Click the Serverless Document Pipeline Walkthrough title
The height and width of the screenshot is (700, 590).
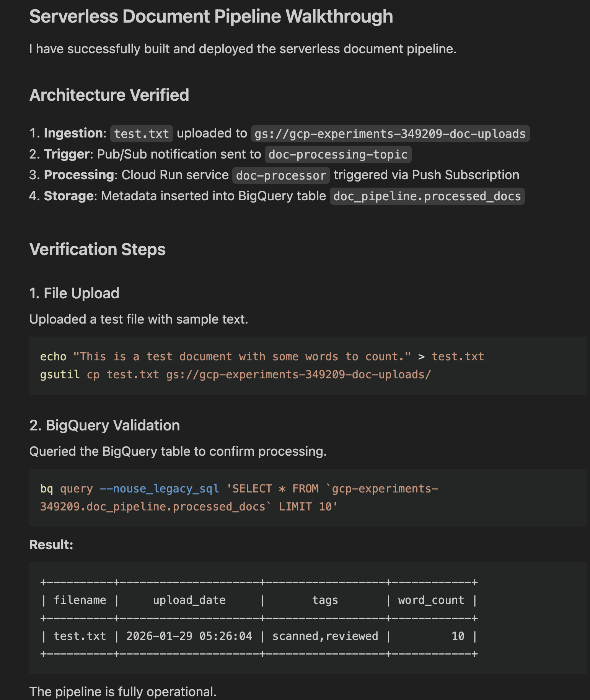pyautogui.click(x=211, y=16)
